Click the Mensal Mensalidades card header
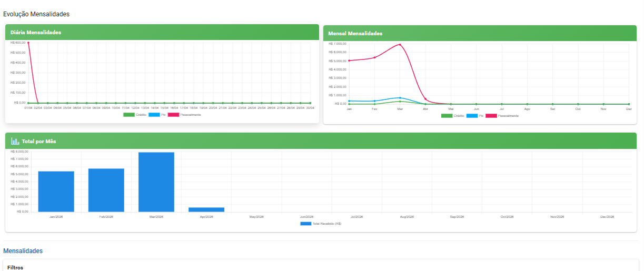The width and height of the screenshot is (644, 271). (479, 33)
